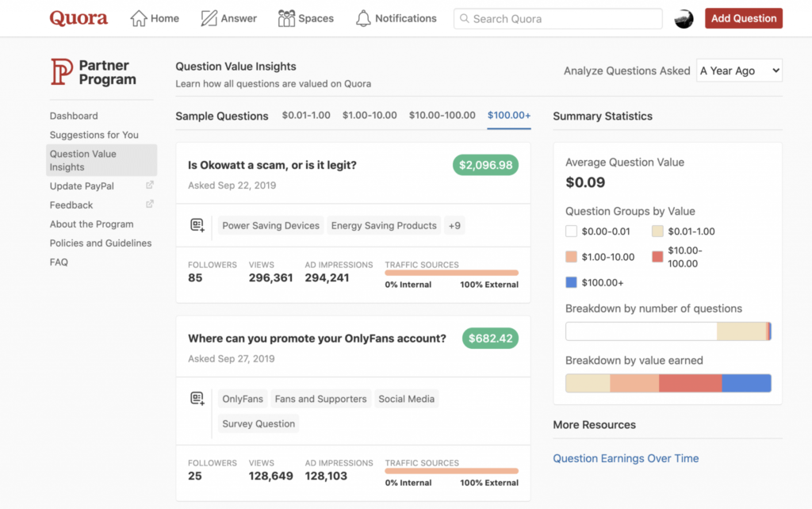The width and height of the screenshot is (812, 509).
Task: Click the Add Question button
Action: (x=743, y=18)
